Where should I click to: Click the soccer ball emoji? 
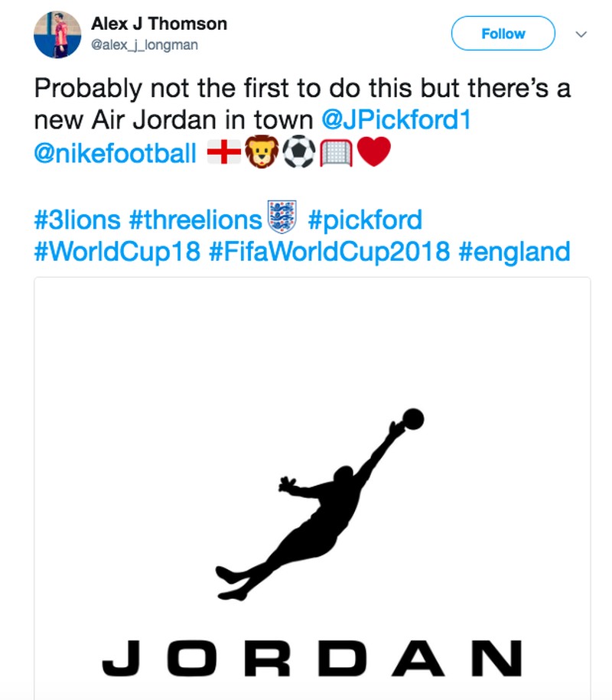298,153
